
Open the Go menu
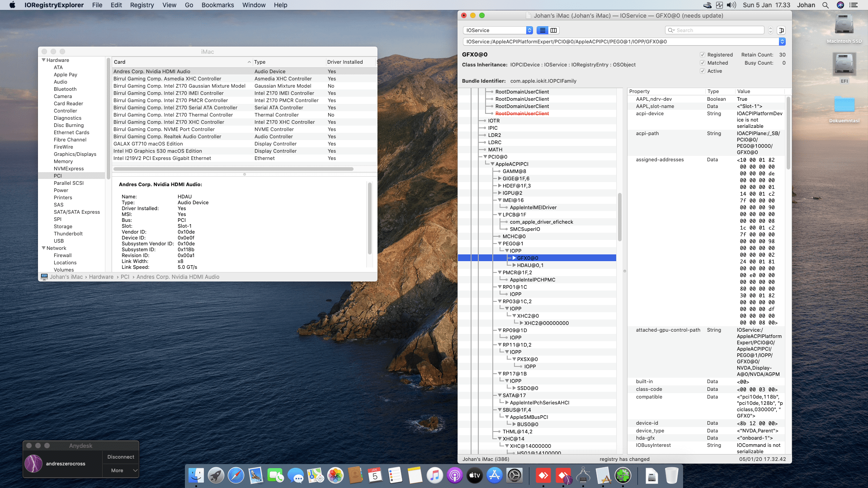point(189,5)
